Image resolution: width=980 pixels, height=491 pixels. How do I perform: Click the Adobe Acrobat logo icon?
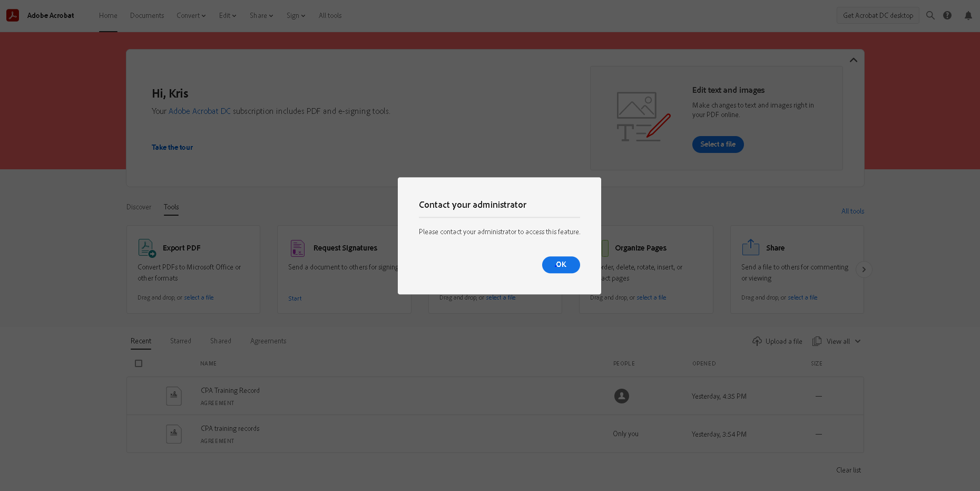click(13, 15)
